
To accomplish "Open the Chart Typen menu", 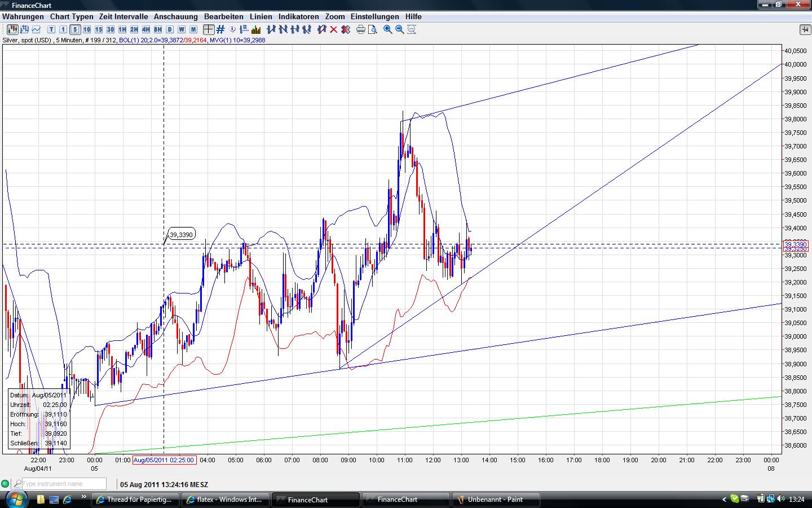I will [x=72, y=16].
